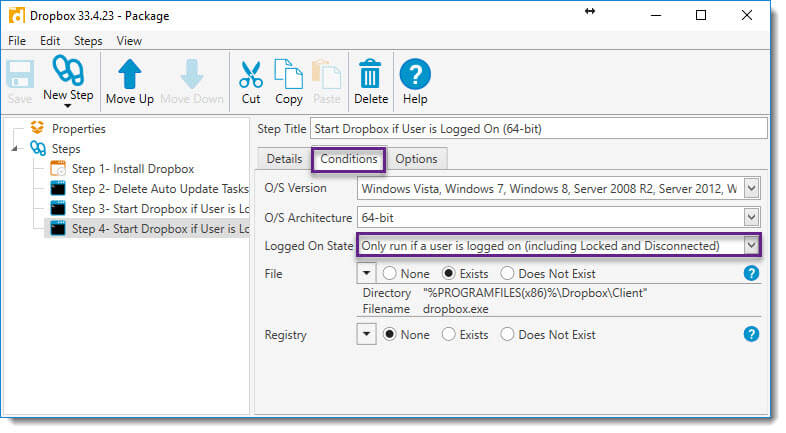Select Properties in the tree

pos(79,129)
